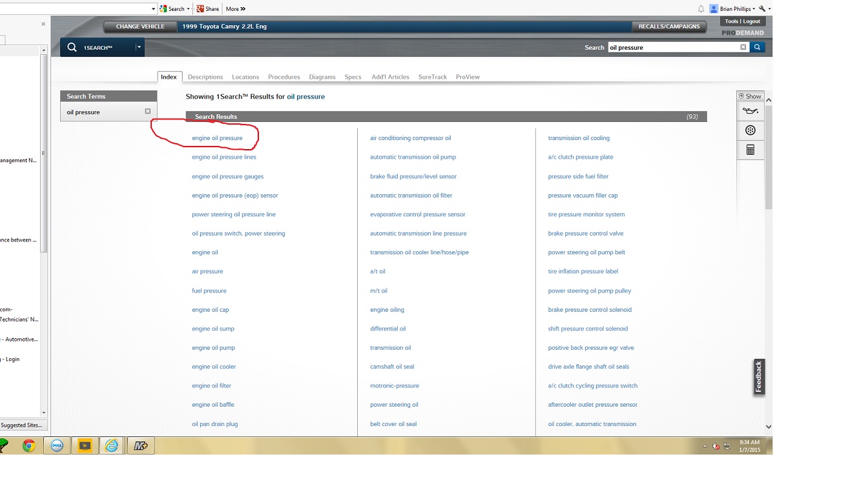Clear the oil pressure search field

coord(743,47)
